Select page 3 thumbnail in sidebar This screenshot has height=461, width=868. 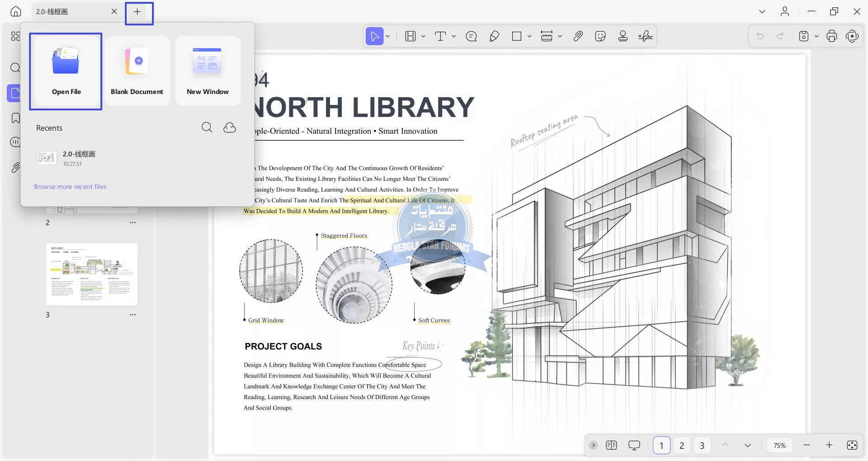(x=92, y=274)
